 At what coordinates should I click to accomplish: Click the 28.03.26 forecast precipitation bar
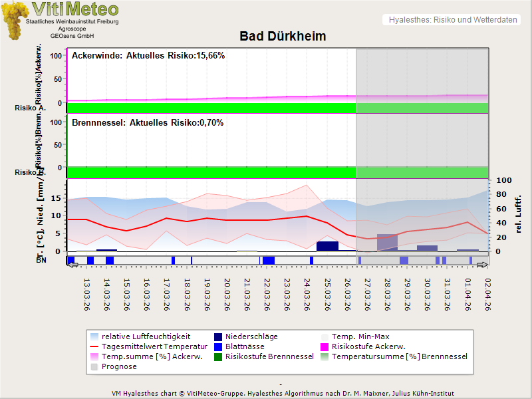tap(387, 242)
